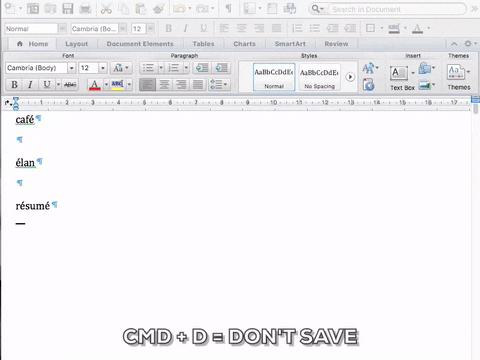
Task: Select Align Right in the ribbon
Action: pos(181,85)
